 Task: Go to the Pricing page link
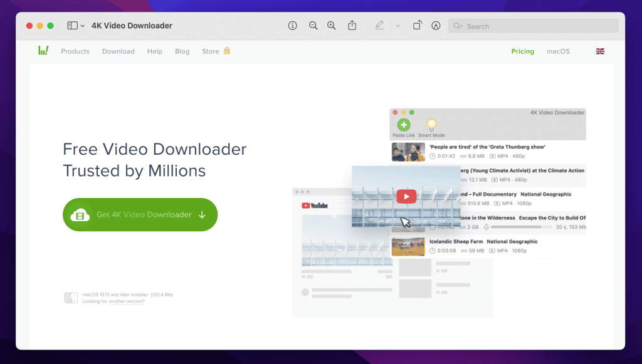522,51
